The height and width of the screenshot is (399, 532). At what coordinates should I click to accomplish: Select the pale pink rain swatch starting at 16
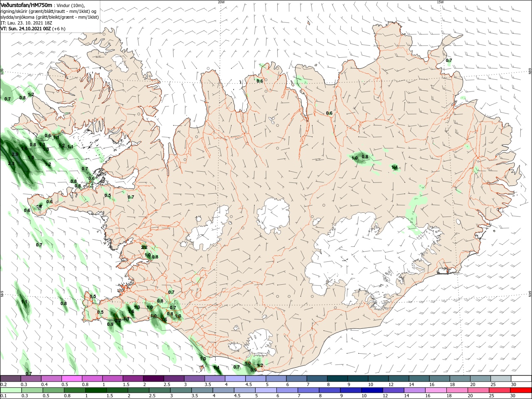click(436, 390)
